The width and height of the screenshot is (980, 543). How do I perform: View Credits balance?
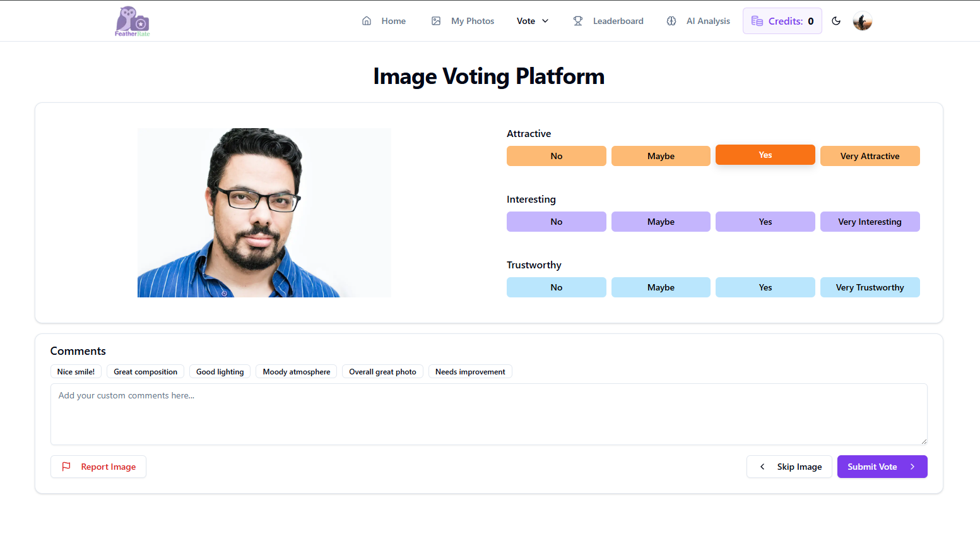tap(782, 21)
